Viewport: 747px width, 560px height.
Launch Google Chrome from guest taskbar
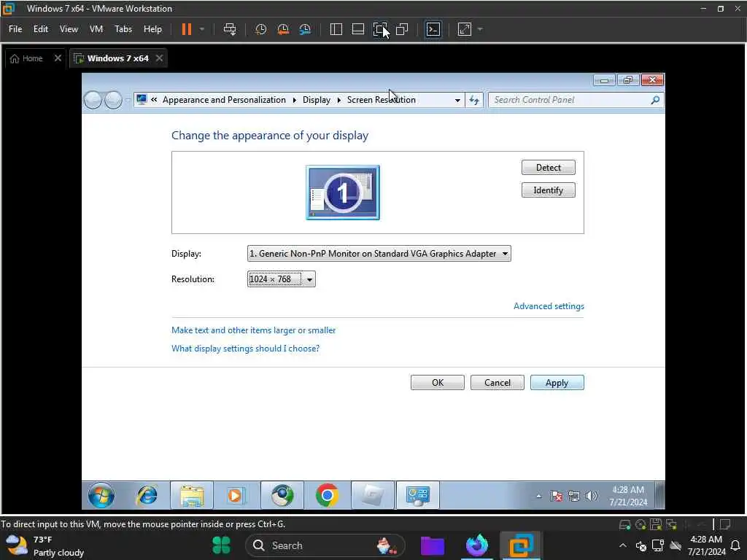[327, 495]
